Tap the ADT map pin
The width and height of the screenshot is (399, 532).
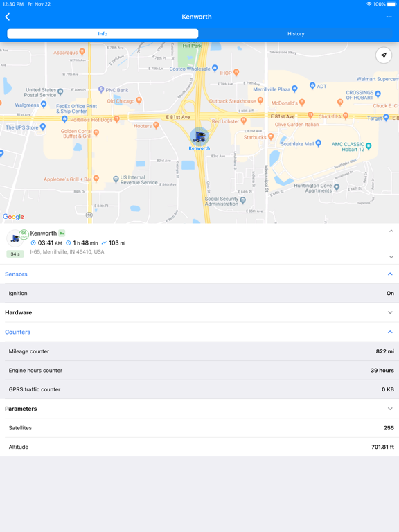coord(312,85)
